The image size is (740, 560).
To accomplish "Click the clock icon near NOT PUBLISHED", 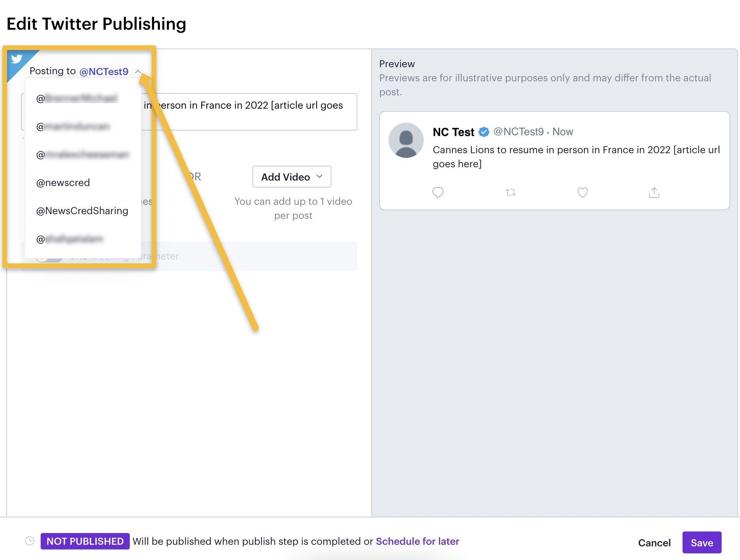I will (30, 541).
